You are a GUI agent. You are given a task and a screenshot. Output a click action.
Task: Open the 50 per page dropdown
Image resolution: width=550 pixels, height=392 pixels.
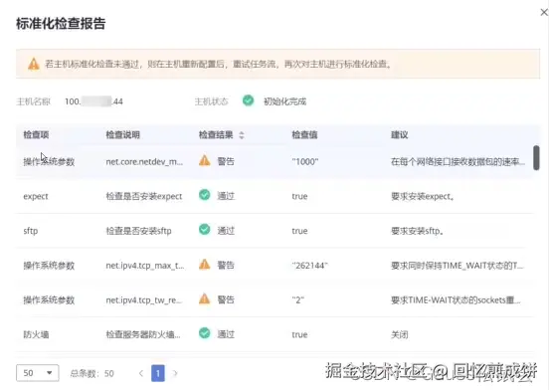click(38, 373)
